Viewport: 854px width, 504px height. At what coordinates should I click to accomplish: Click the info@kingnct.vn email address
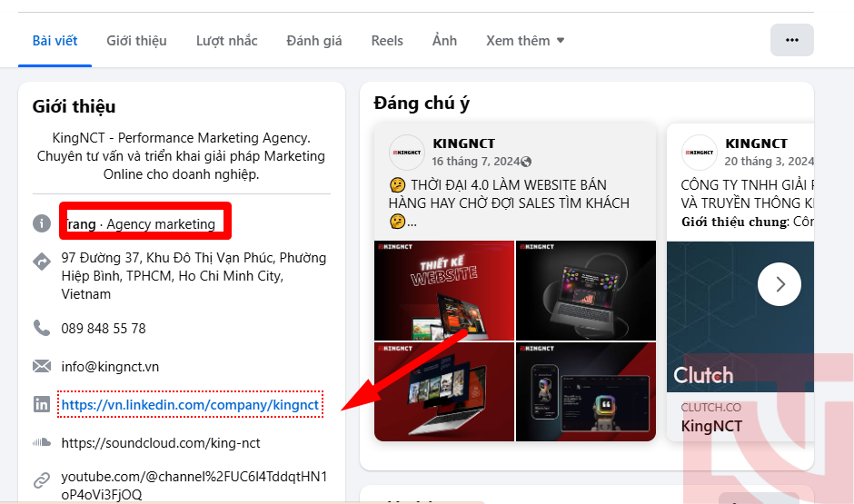(110, 367)
